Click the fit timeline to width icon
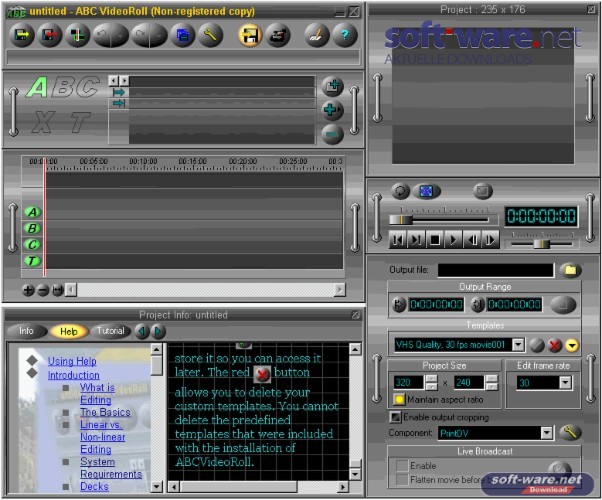 (57, 290)
